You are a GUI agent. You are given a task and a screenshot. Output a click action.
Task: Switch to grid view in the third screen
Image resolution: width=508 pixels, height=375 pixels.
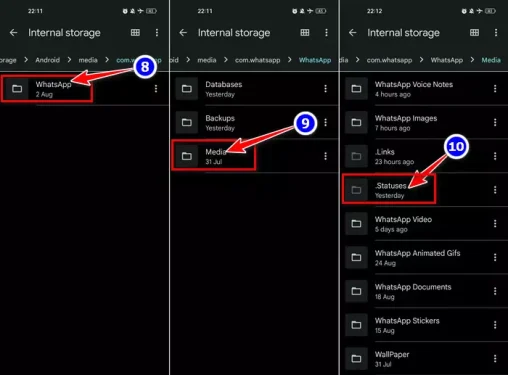pyautogui.click(x=474, y=33)
